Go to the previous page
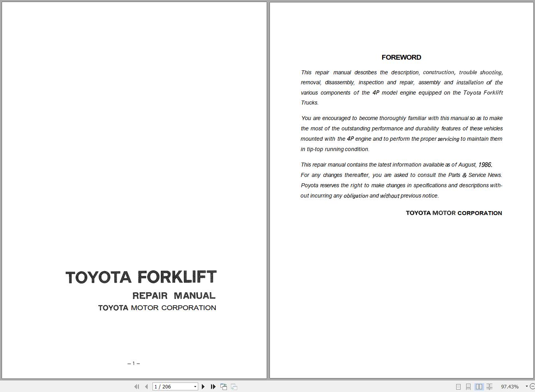 146,386
